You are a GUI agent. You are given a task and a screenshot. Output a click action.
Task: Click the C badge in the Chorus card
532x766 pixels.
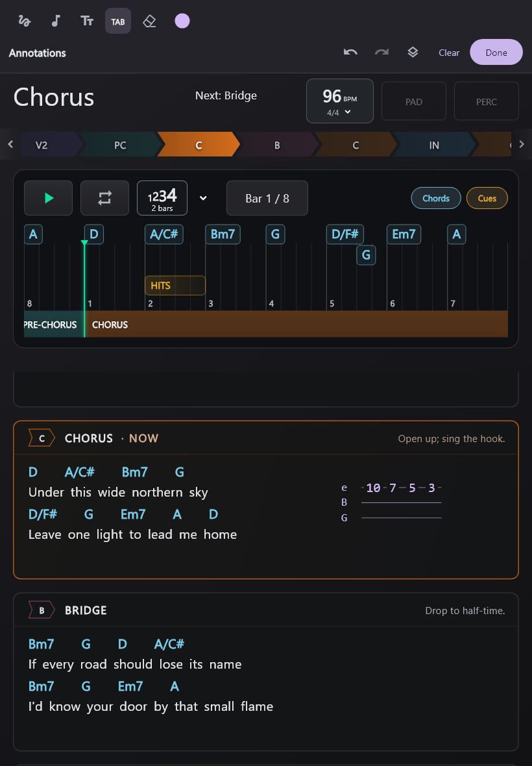[42, 438]
